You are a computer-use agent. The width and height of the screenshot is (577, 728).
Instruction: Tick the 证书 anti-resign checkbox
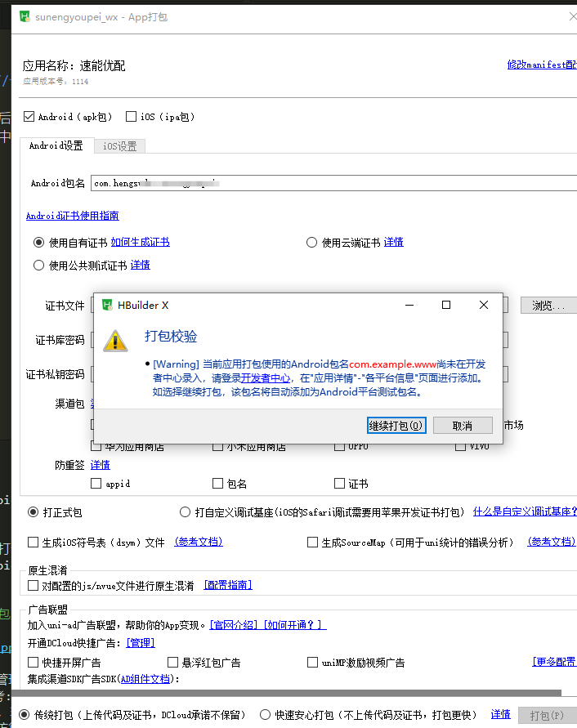click(339, 484)
